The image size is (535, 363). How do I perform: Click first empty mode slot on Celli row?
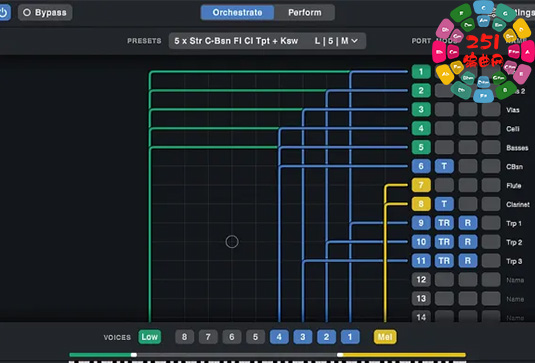pos(444,129)
